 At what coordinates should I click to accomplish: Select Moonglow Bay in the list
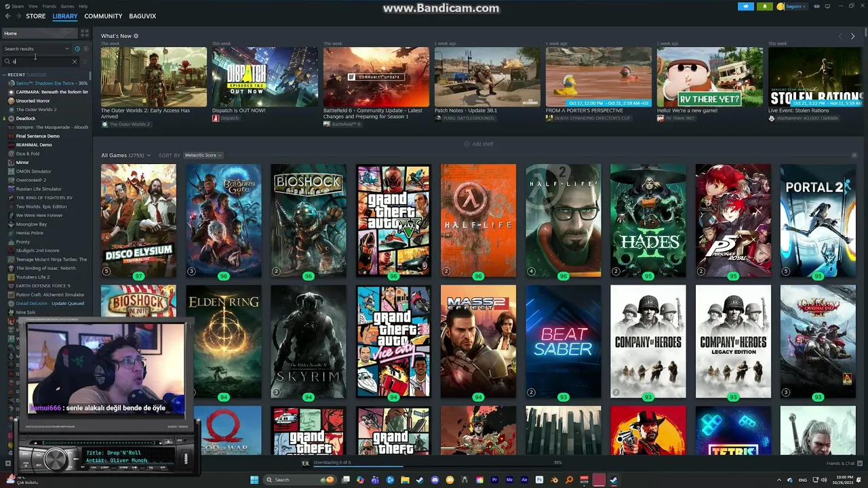coord(31,224)
